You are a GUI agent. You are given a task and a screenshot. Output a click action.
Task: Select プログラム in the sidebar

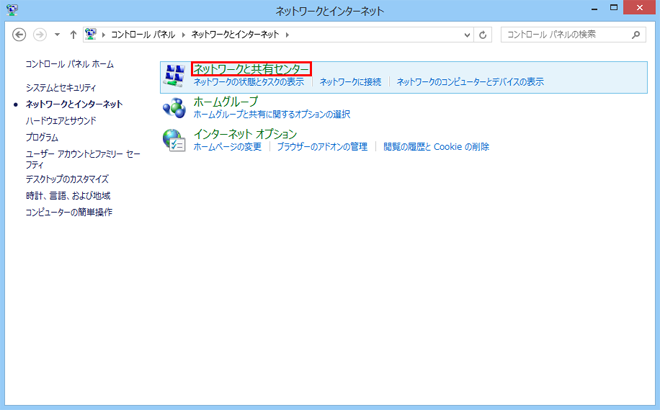(x=42, y=137)
